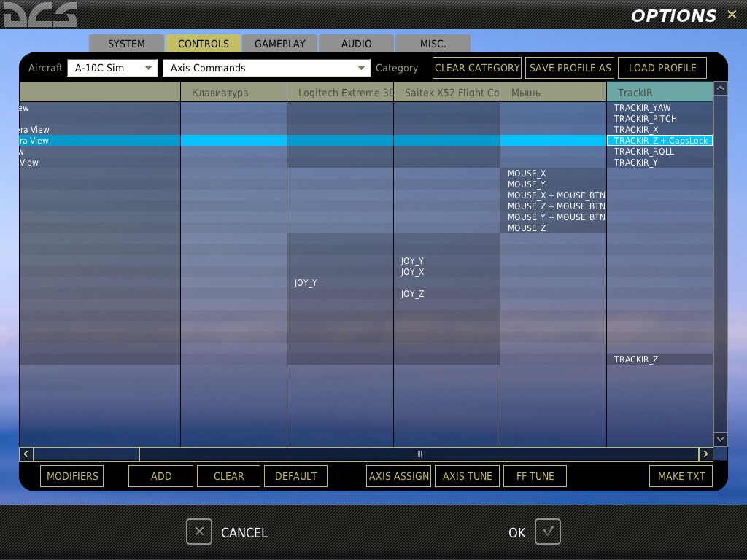The image size is (747, 560).
Task: Click the DCS logo
Action: pos(40,15)
